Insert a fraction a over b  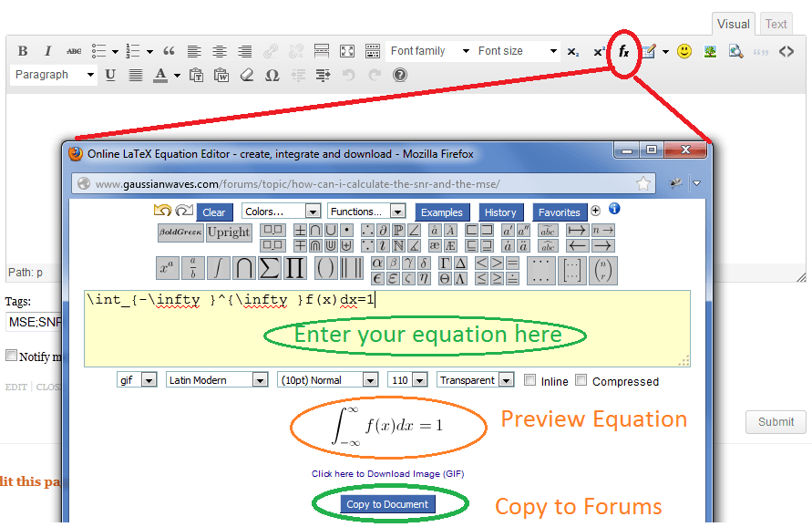point(192,268)
